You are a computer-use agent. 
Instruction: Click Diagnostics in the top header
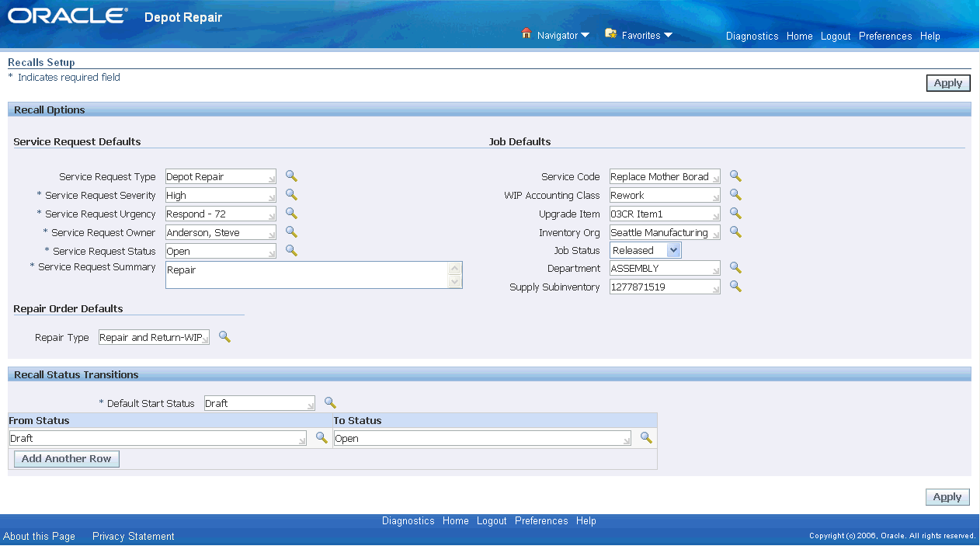[752, 37]
